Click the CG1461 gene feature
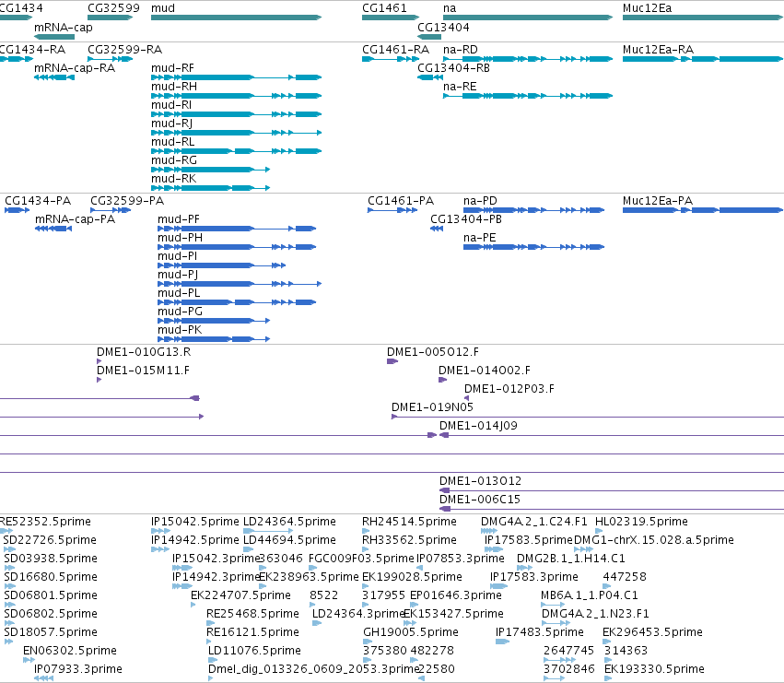This screenshot has width=784, height=683. pyautogui.click(x=391, y=18)
